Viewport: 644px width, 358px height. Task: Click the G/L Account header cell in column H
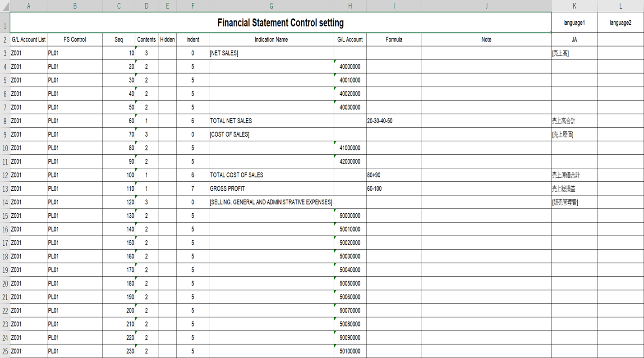(x=350, y=40)
